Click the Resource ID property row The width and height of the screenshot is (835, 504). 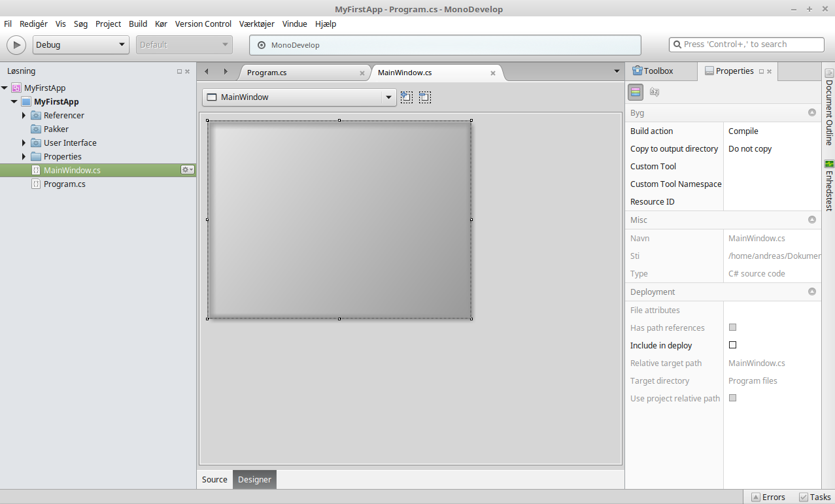tap(723, 201)
